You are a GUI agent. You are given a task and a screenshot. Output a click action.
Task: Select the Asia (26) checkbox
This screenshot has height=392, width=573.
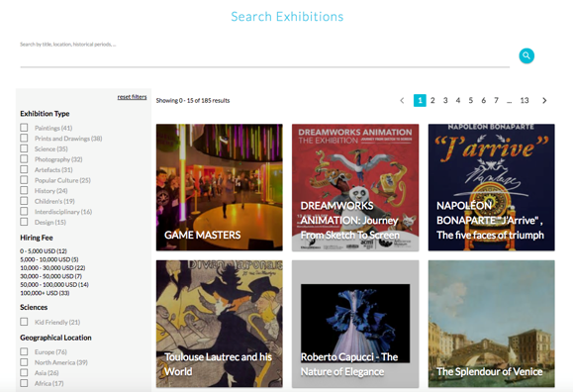[24, 372]
